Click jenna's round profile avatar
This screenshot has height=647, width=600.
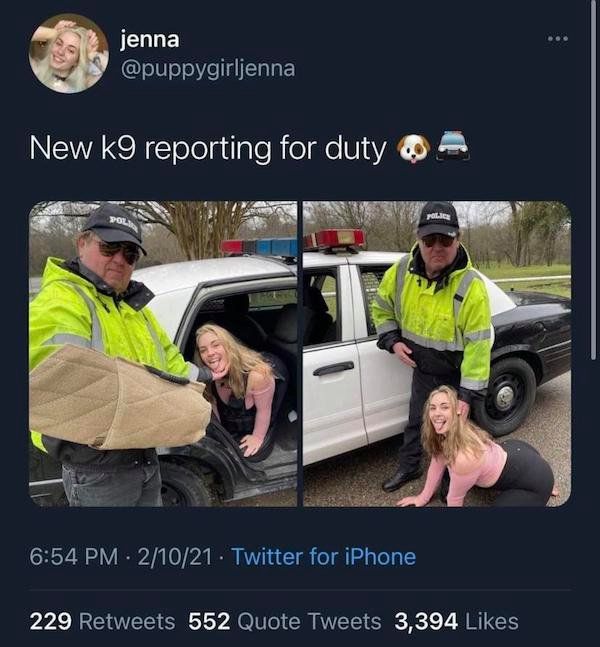point(69,54)
